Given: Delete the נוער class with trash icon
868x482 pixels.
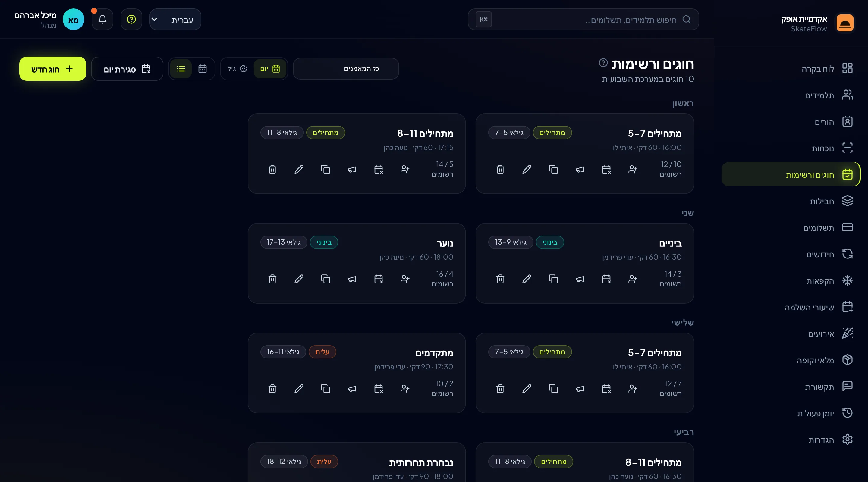Looking at the screenshot, I should click(272, 279).
